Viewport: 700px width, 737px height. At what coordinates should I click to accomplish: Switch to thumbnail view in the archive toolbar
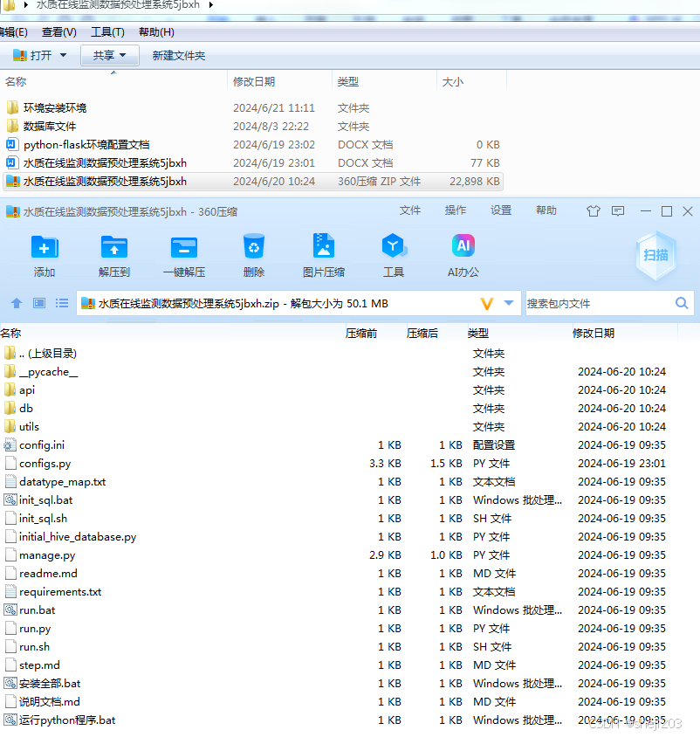click(38, 303)
